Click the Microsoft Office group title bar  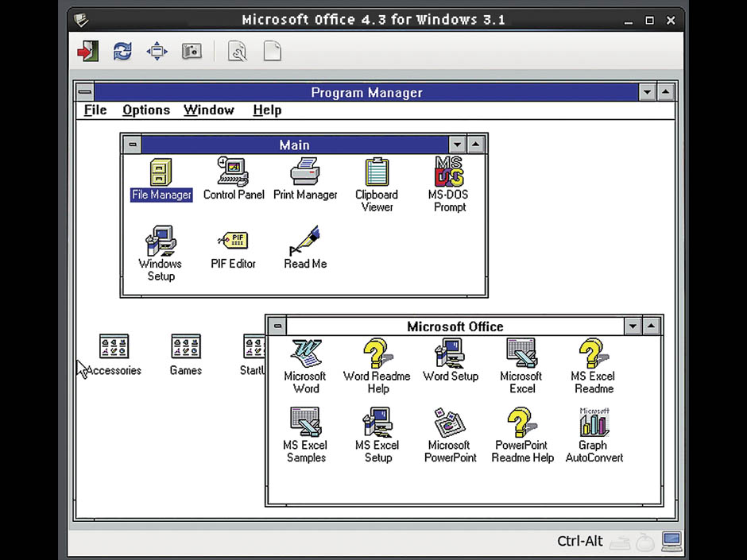click(455, 326)
